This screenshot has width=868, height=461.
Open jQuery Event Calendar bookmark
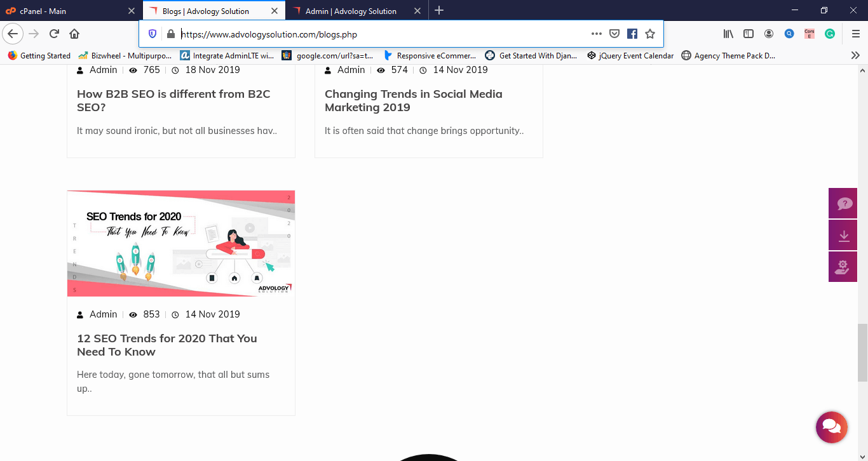tap(630, 55)
